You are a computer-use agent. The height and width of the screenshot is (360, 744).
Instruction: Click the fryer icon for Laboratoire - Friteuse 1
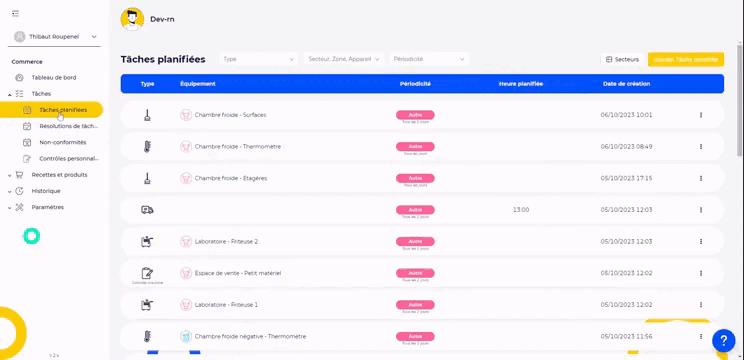tap(147, 305)
